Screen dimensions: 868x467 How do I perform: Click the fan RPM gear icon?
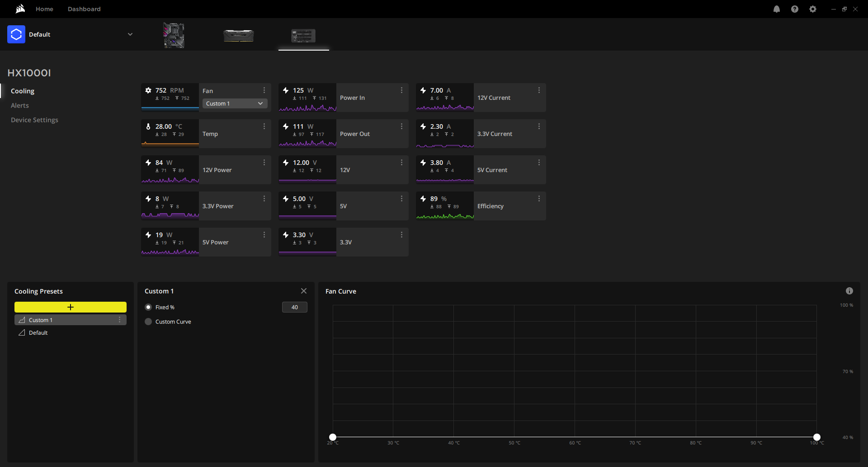coord(148,90)
